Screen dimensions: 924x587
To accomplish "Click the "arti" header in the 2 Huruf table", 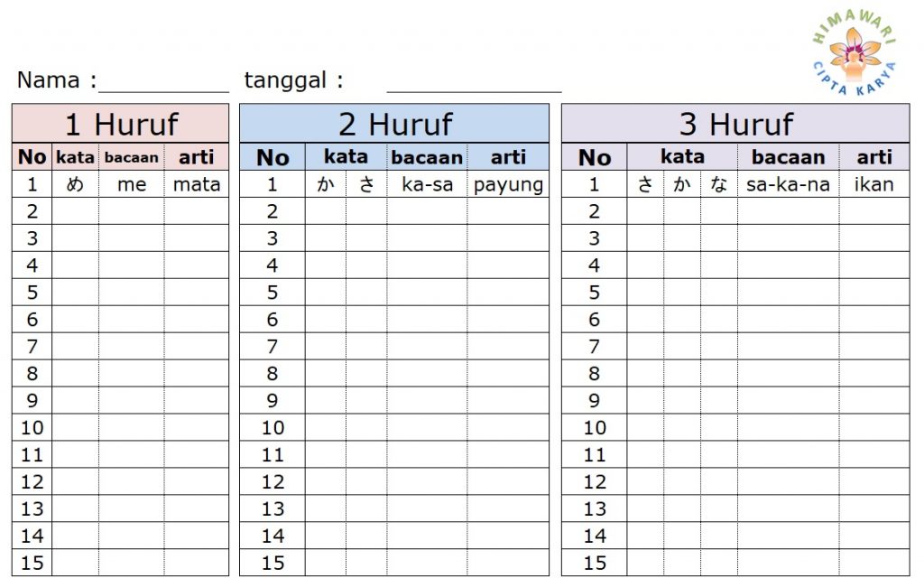I will pyautogui.click(x=508, y=157).
